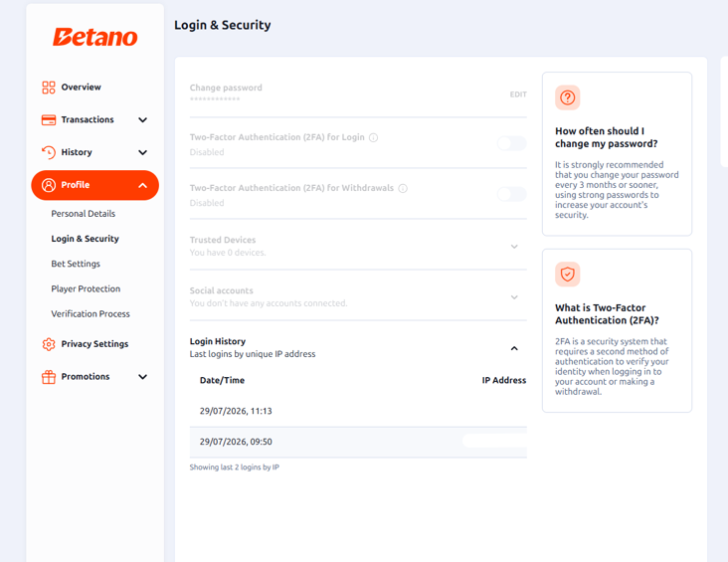728x562 pixels.
Task: Select the 09:50 login history row
Action: click(x=358, y=442)
